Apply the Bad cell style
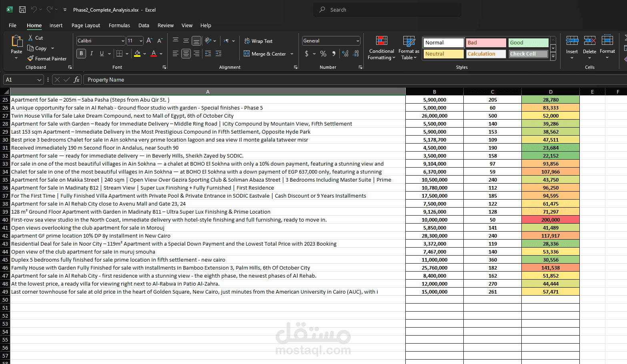The width and height of the screenshot is (627, 364). [486, 42]
